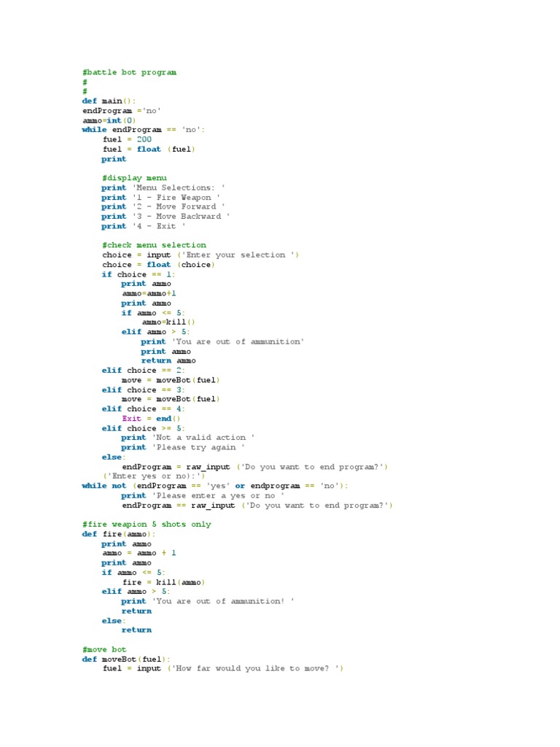The height and width of the screenshot is (747, 560).
Task: Click the 'You are out of ammunition!' print line
Action: pos(208,601)
